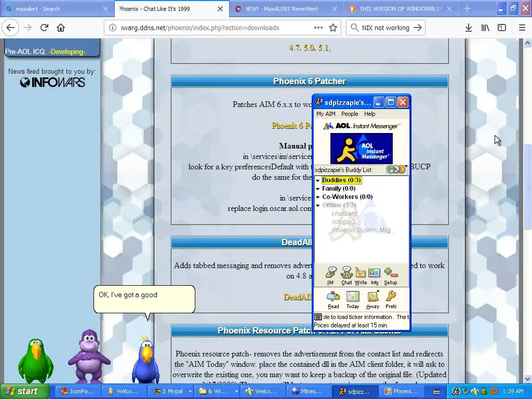Click the globe icons next to Buddy List label
Image resolution: width=532 pixels, height=399 pixels.
[396, 169]
